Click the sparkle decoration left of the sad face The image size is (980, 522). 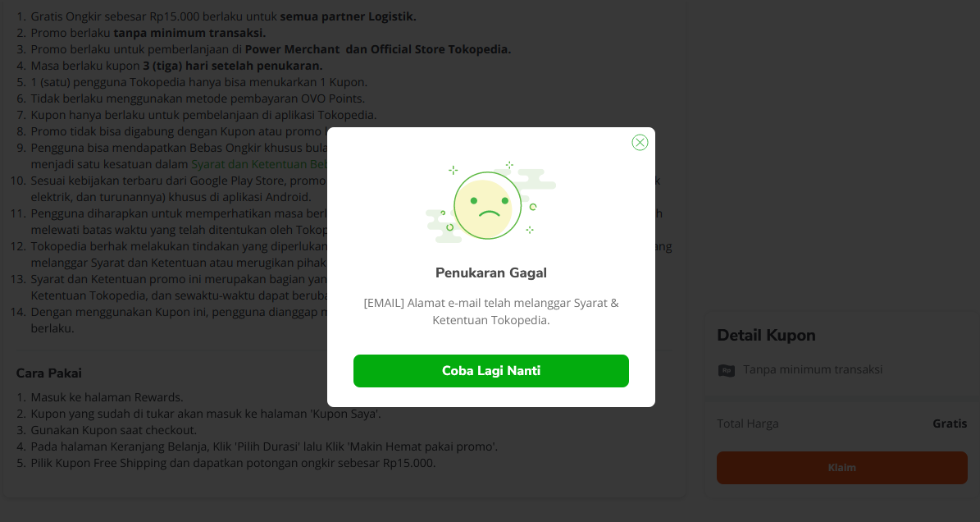coord(453,171)
